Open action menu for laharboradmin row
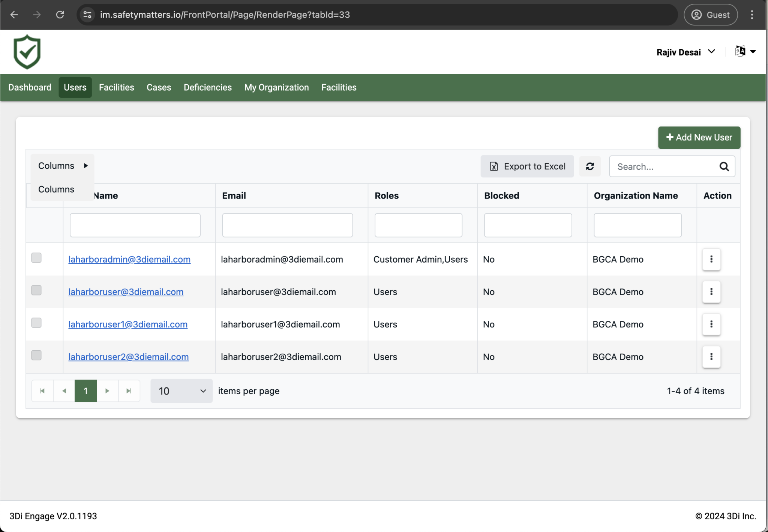 point(711,259)
